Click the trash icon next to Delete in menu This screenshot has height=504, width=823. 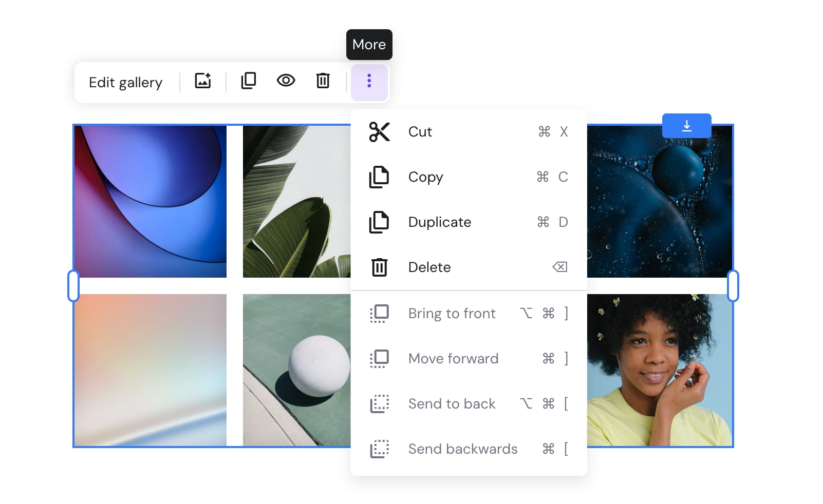(379, 267)
